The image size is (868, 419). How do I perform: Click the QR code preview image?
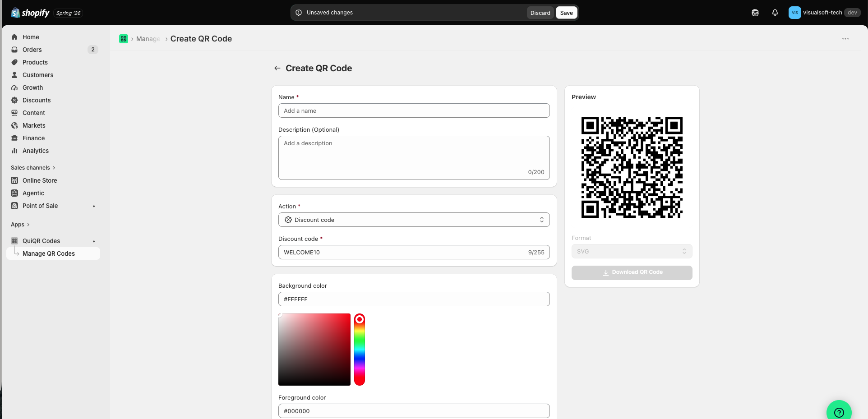point(632,167)
